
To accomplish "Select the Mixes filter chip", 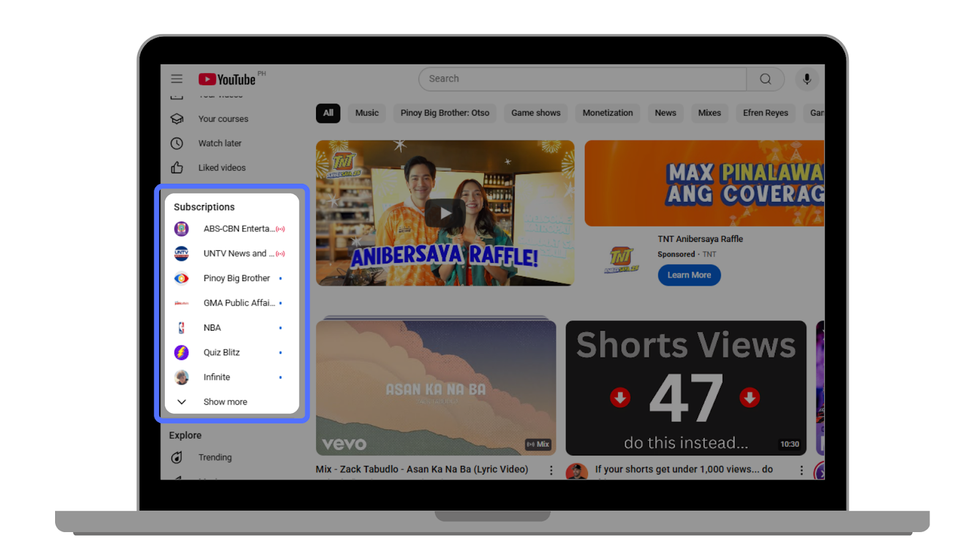I will 709,113.
